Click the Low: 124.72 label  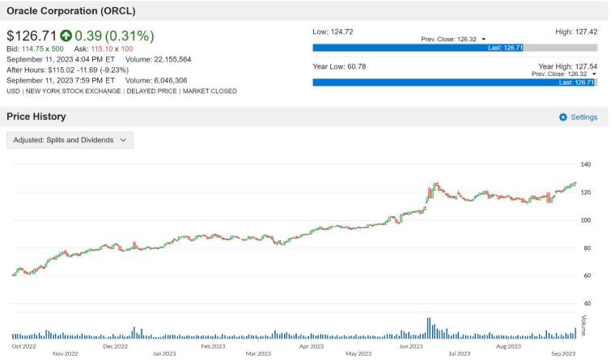[x=333, y=32]
